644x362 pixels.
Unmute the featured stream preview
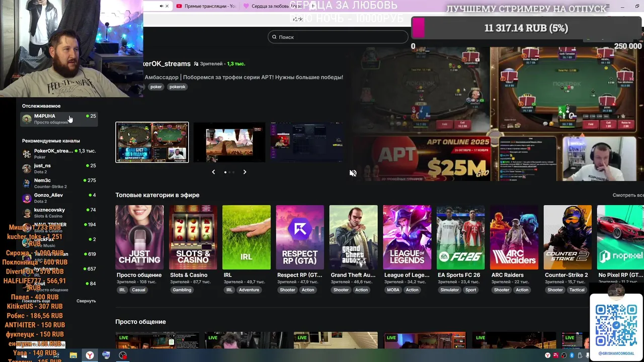(353, 173)
